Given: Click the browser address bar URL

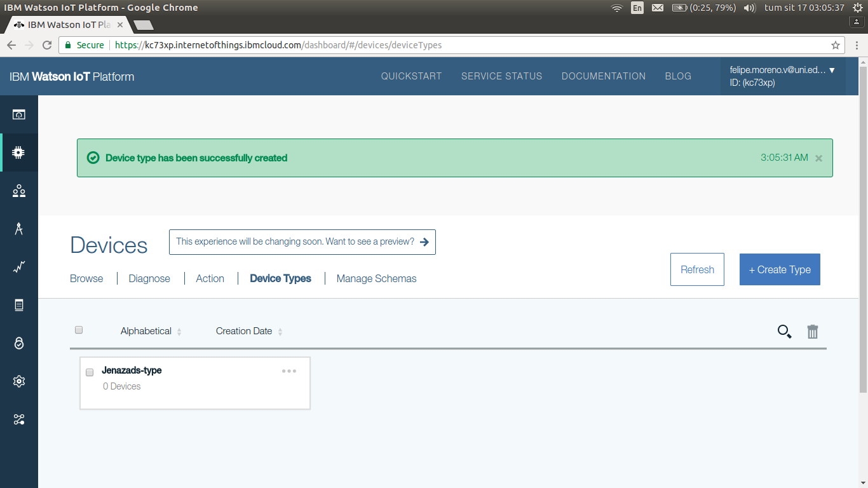Looking at the screenshot, I should (x=278, y=45).
